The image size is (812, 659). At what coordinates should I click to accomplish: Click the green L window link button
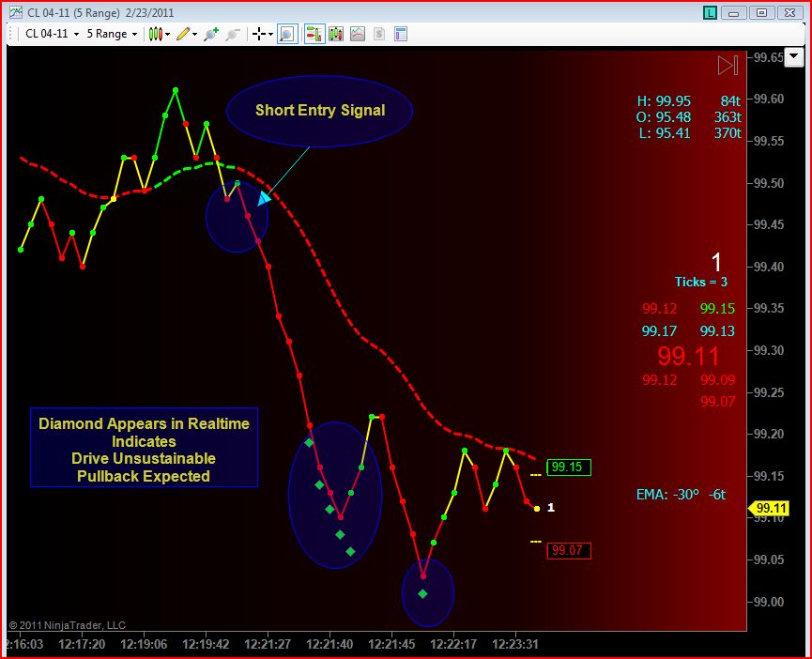point(710,12)
